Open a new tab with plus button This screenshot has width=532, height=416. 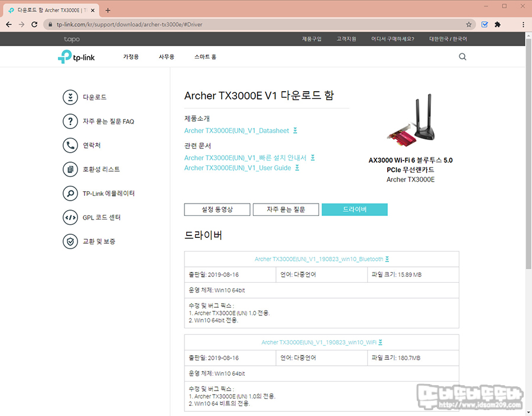[108, 10]
